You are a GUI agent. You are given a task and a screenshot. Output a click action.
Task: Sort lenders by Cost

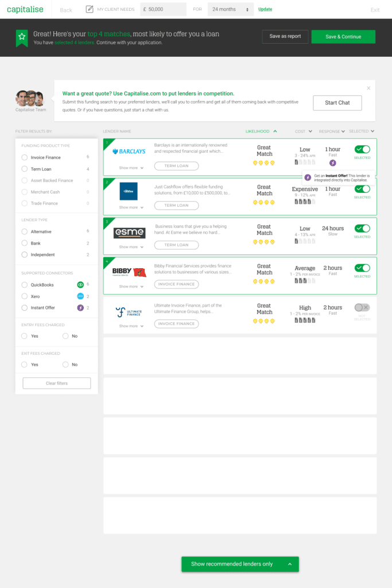coord(303,131)
